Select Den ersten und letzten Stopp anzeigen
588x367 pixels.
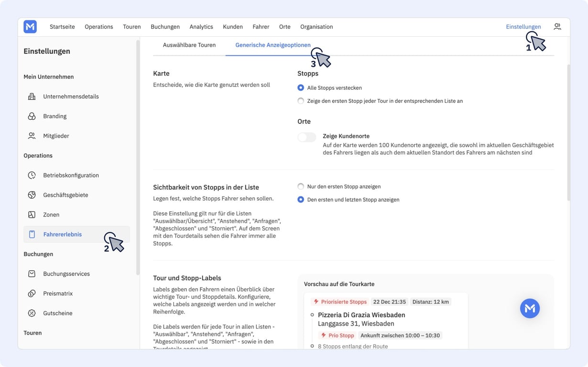point(301,200)
